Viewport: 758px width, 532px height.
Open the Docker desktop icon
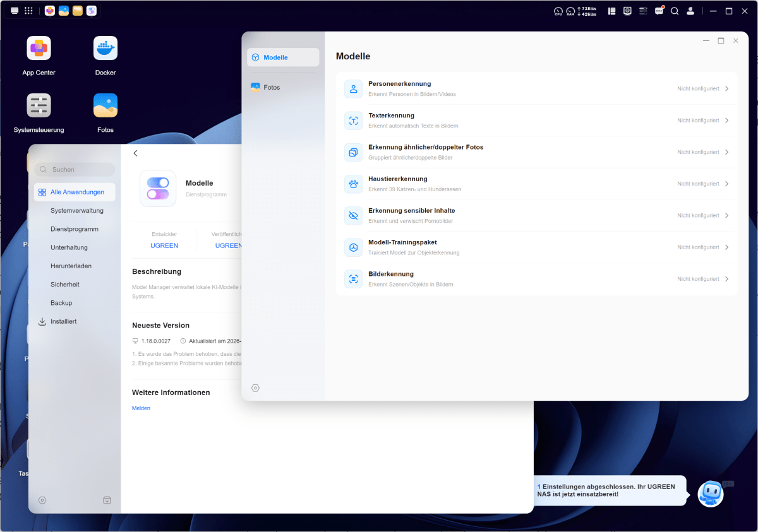[105, 49]
